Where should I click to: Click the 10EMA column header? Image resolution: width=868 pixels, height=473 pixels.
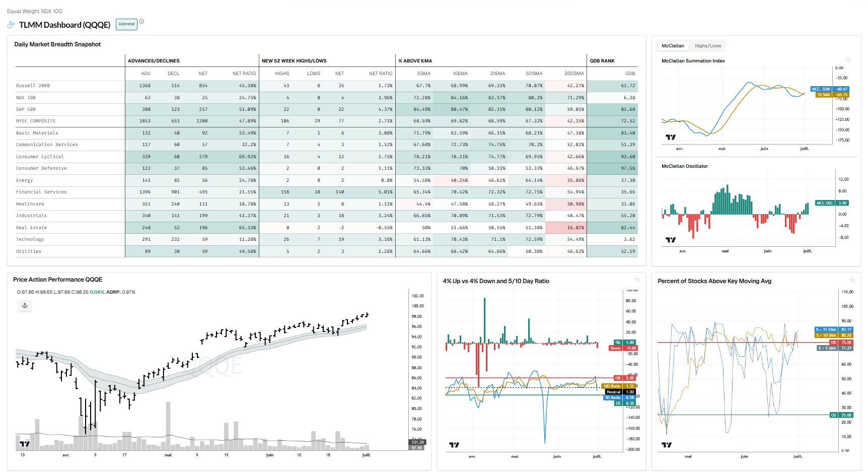click(x=460, y=74)
